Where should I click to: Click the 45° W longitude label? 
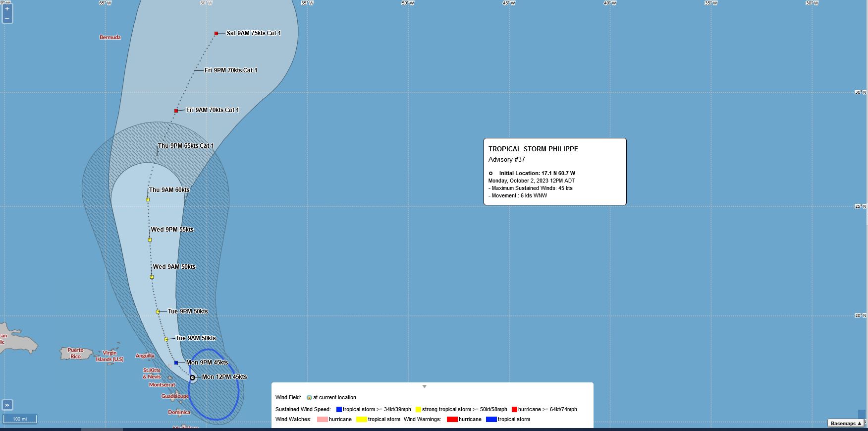tap(509, 3)
